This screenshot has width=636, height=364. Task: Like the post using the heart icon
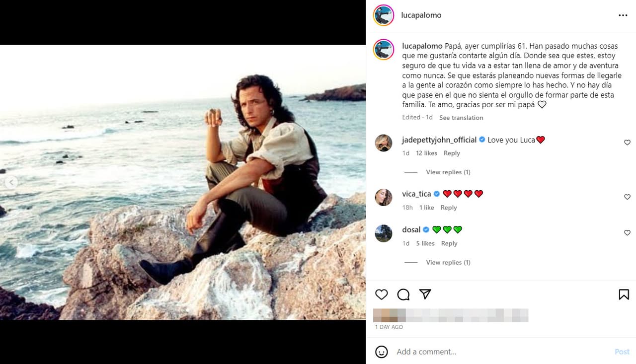pos(381,294)
